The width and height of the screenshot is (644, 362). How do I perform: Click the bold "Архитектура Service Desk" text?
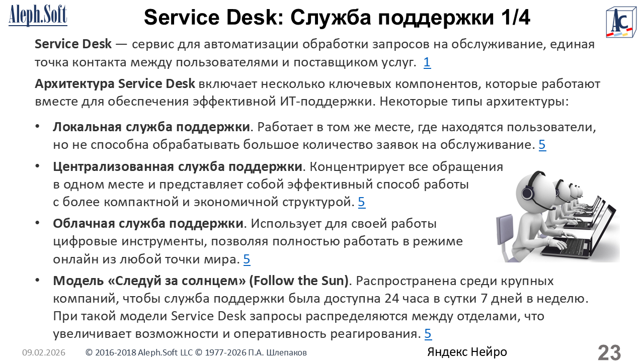115,83
